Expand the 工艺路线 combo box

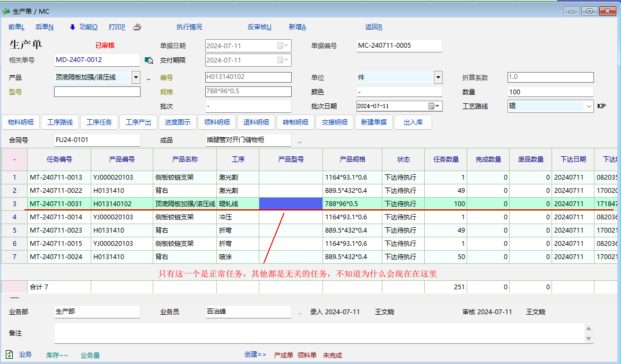(x=589, y=106)
